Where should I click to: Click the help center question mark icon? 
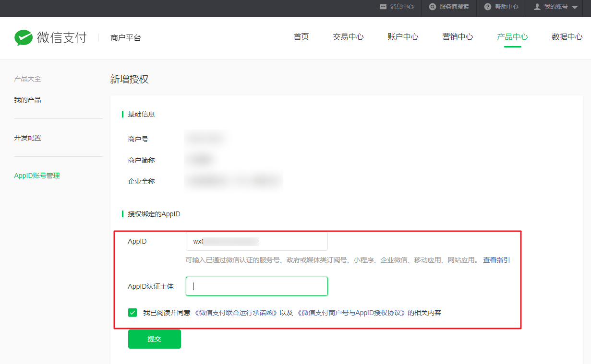click(488, 7)
